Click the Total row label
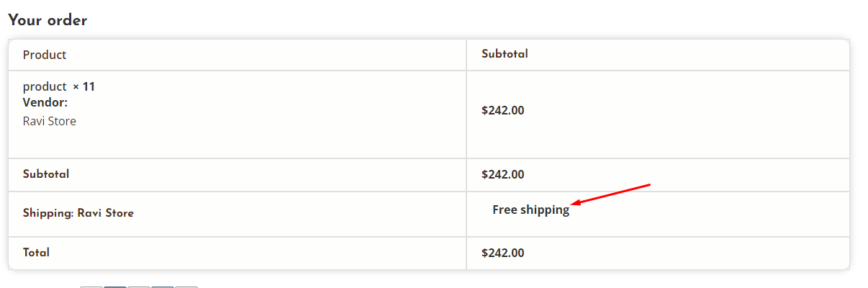The image size is (868, 288). click(37, 253)
